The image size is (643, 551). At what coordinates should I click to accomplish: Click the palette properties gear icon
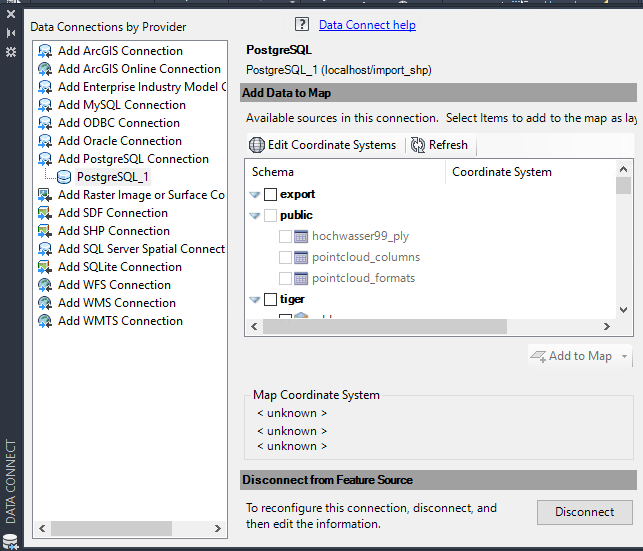11,52
